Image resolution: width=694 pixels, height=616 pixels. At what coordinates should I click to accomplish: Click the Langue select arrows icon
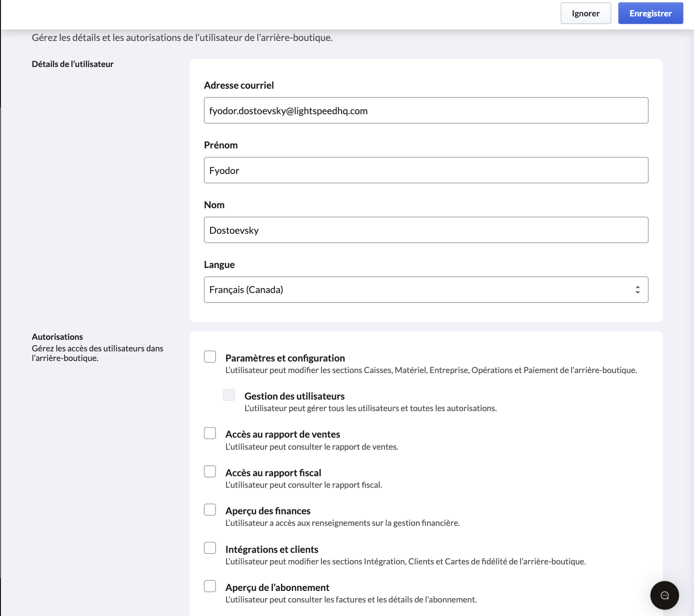click(x=638, y=290)
